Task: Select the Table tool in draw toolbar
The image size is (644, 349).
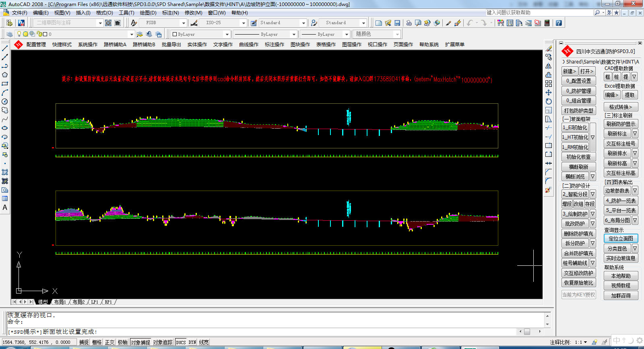Action: (5, 199)
